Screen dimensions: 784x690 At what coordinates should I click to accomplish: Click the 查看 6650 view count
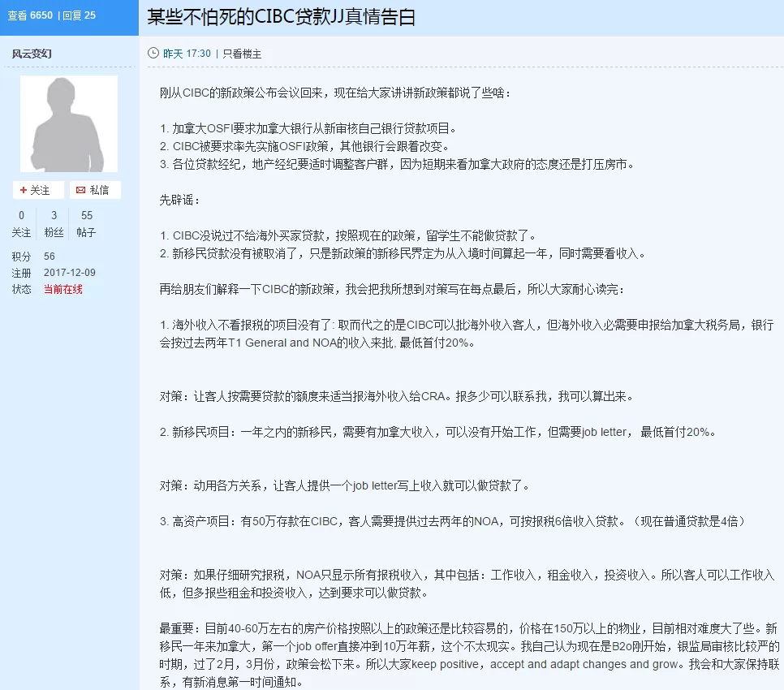point(30,15)
